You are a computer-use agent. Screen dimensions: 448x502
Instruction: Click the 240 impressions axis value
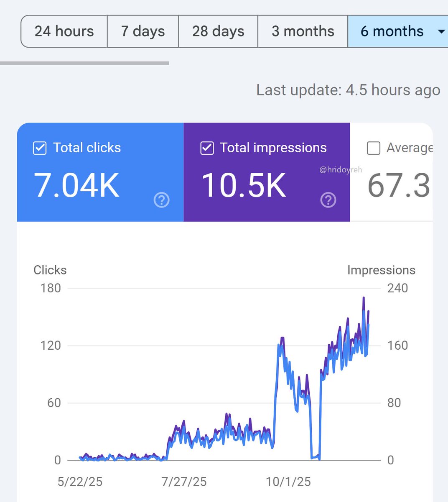(x=397, y=288)
